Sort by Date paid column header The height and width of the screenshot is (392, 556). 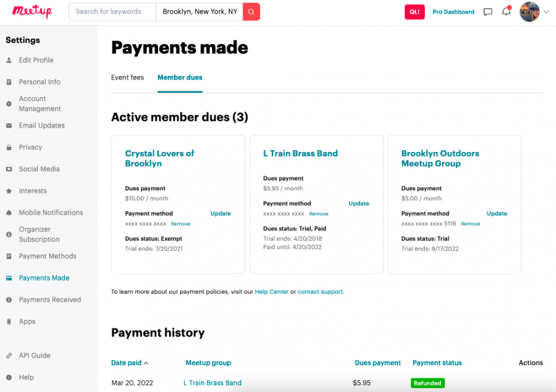point(130,363)
